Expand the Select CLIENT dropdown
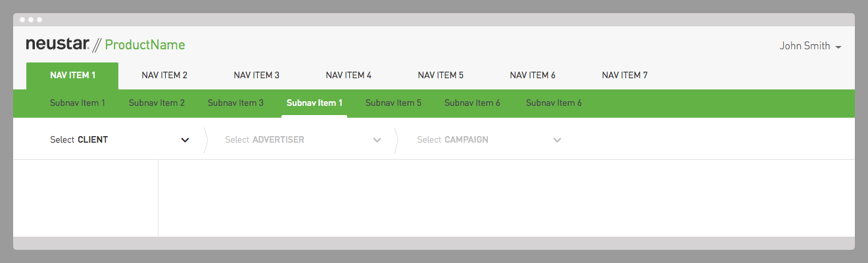This screenshot has height=263, width=868. [120, 140]
